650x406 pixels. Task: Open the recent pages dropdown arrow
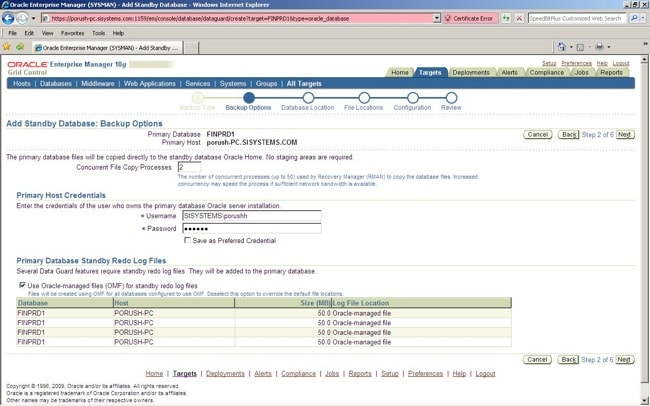[x=34, y=19]
